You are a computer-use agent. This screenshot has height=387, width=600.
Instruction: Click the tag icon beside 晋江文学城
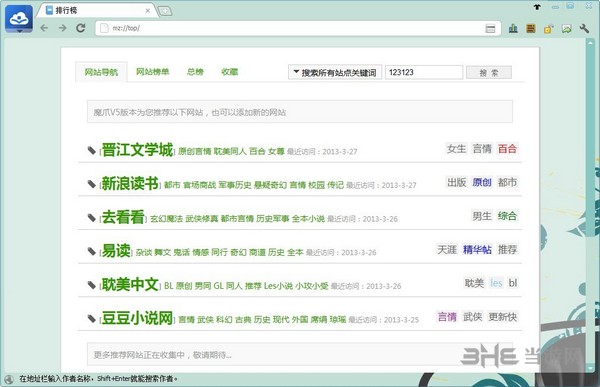(91, 150)
